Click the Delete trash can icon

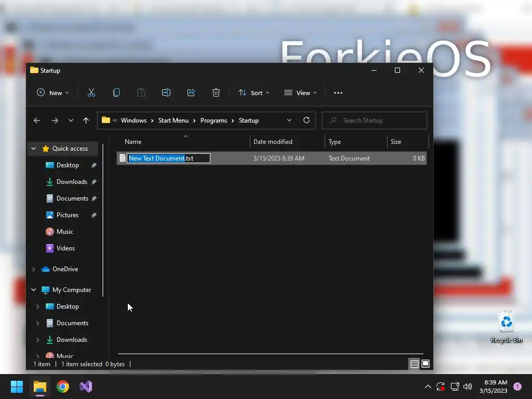(216, 92)
